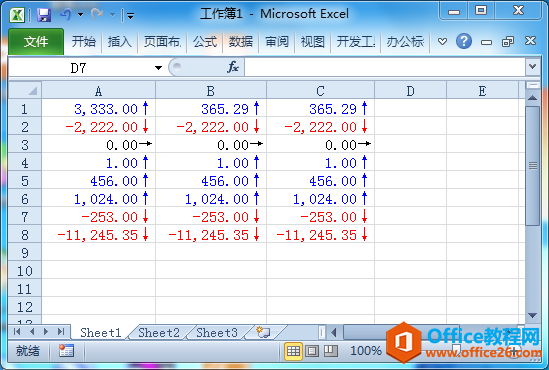Go to previous sheet navigation arrow
Screen dimensions: 549x370
[x=32, y=331]
